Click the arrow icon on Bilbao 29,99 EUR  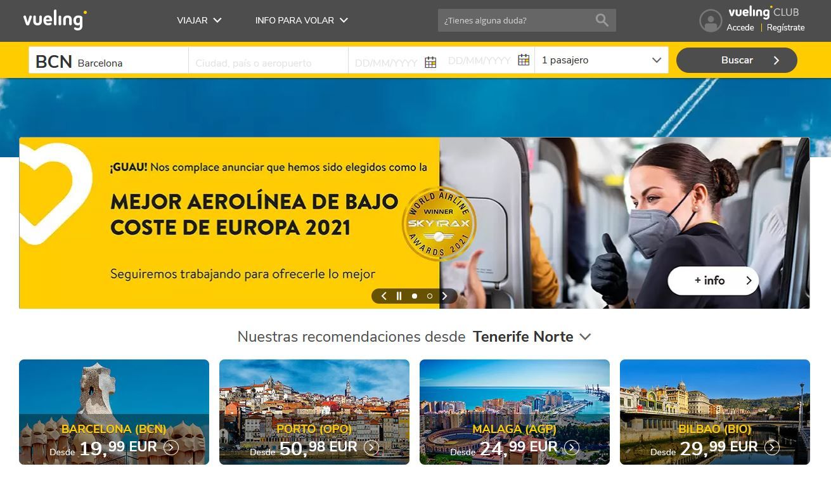[772, 448]
